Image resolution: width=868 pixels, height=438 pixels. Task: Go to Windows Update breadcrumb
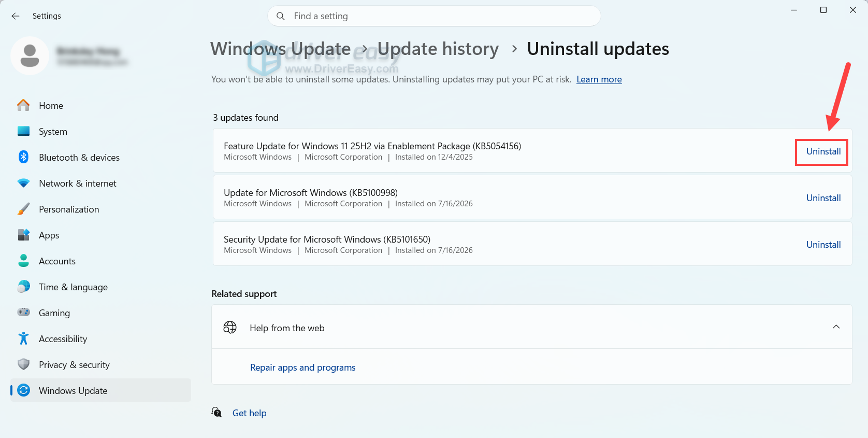tap(281, 49)
